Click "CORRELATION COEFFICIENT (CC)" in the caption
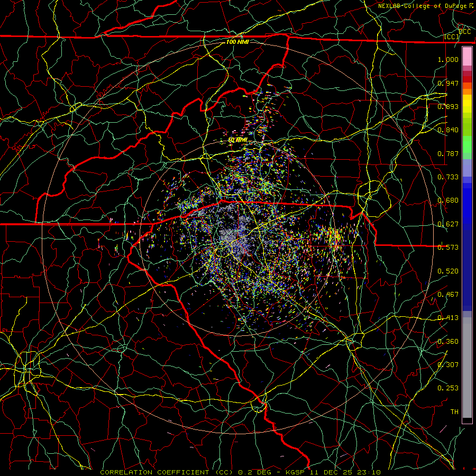The width and height of the screenshot is (476, 476). click(x=167, y=472)
